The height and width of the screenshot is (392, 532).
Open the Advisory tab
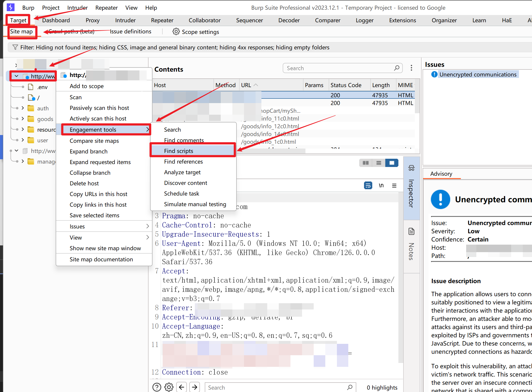(441, 174)
